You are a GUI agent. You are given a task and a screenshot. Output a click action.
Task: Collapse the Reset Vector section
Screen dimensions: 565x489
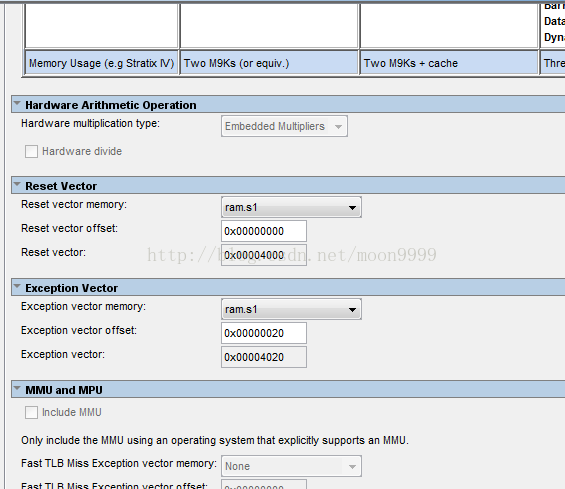coord(17,185)
